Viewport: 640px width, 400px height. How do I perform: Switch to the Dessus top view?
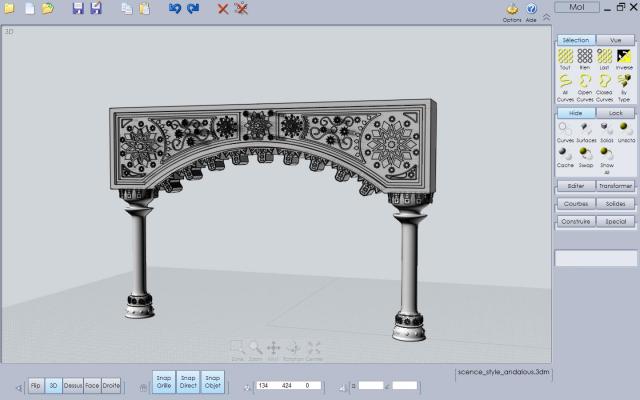[73, 385]
